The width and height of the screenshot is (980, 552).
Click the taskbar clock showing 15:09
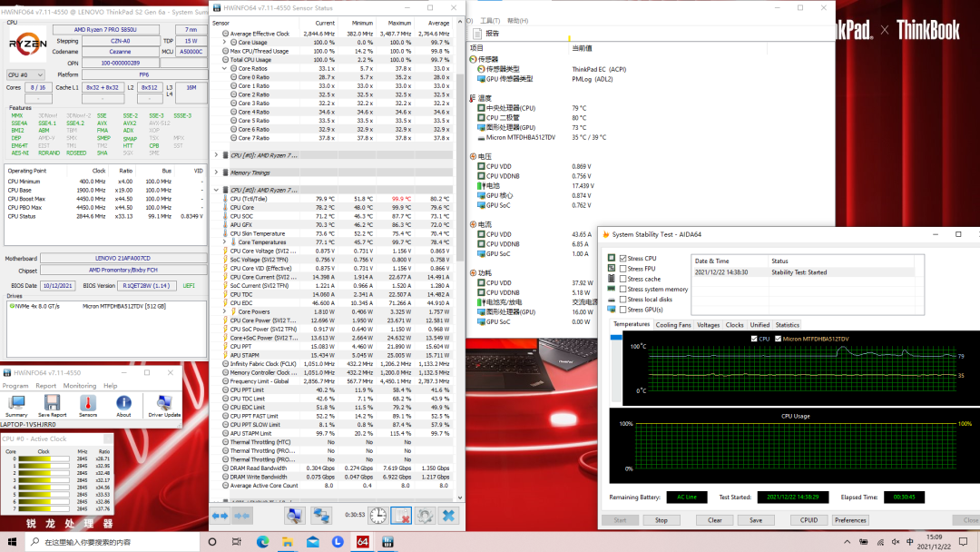coord(934,541)
